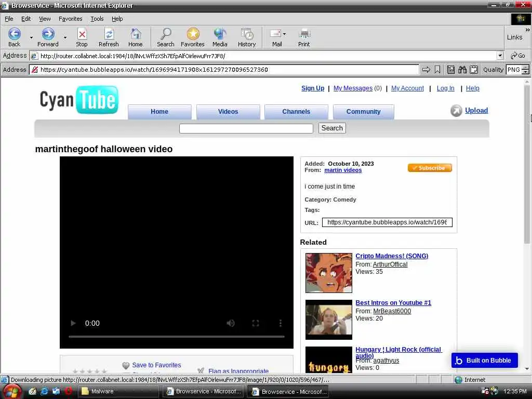Mute the video with the speaker icon

pos(231,323)
